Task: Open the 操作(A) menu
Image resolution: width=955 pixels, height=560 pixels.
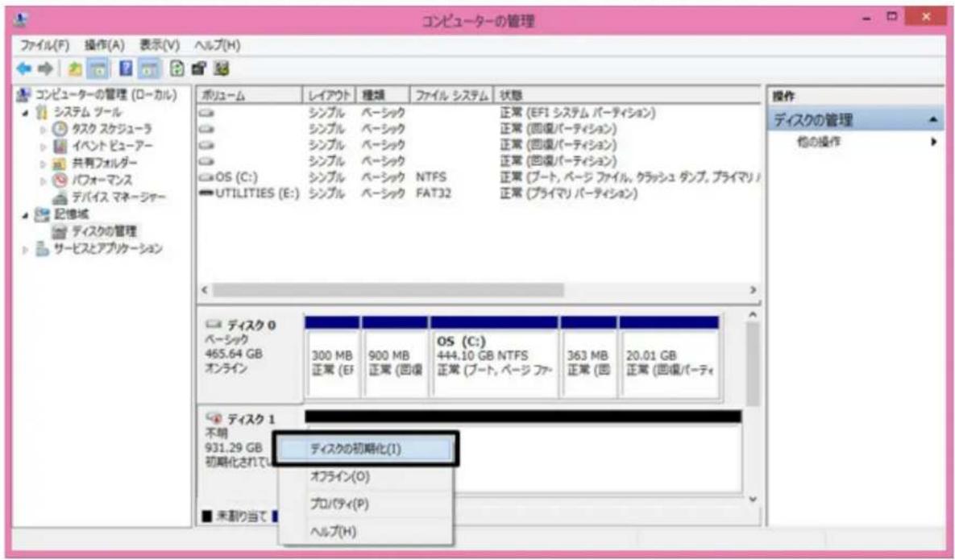Action: [104, 45]
